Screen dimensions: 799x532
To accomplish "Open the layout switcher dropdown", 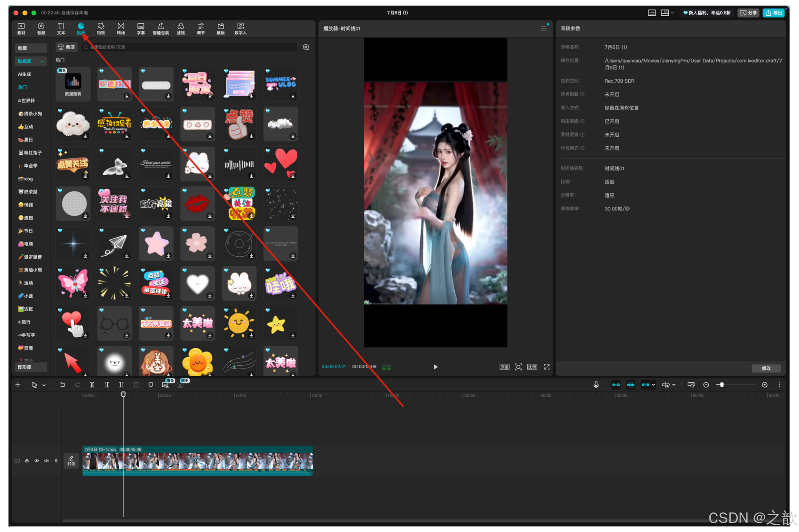I will 667,13.
